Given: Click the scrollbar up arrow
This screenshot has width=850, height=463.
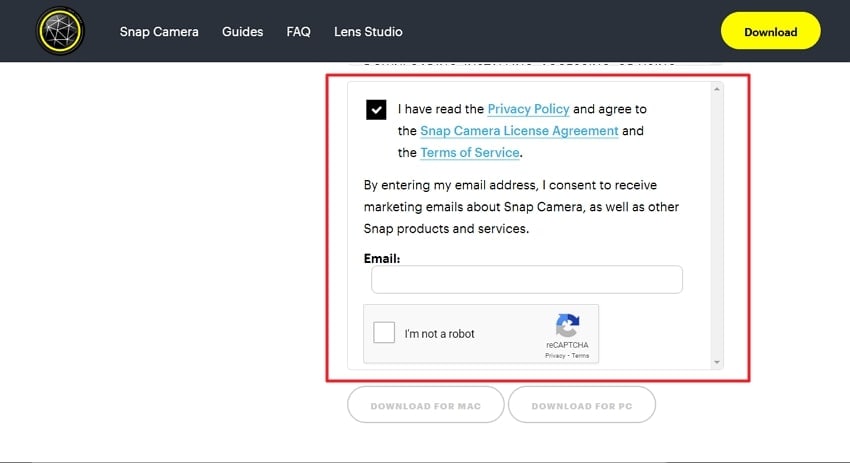Looking at the screenshot, I should pyautogui.click(x=716, y=89).
